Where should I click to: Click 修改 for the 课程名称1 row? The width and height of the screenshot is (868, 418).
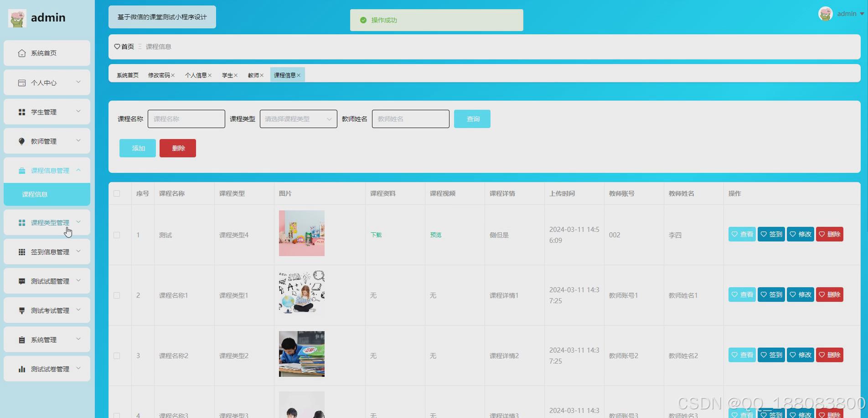pyautogui.click(x=801, y=294)
